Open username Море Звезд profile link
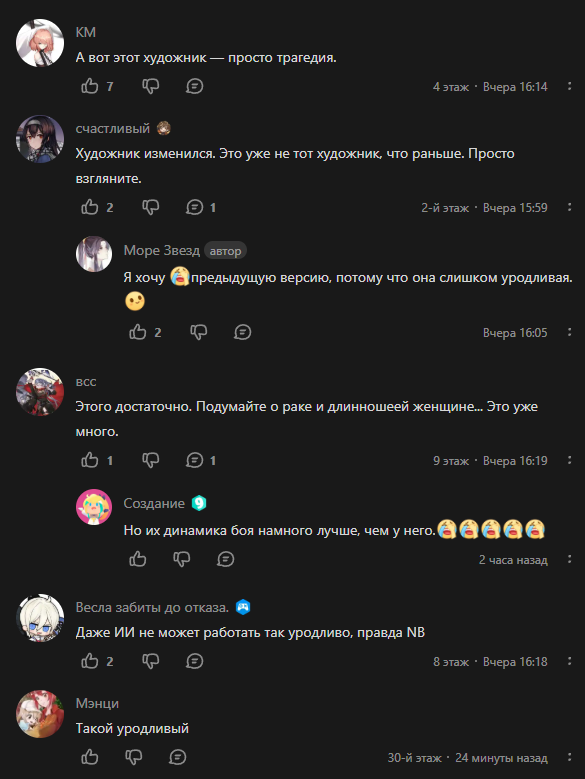This screenshot has height=779, width=585. (162, 250)
